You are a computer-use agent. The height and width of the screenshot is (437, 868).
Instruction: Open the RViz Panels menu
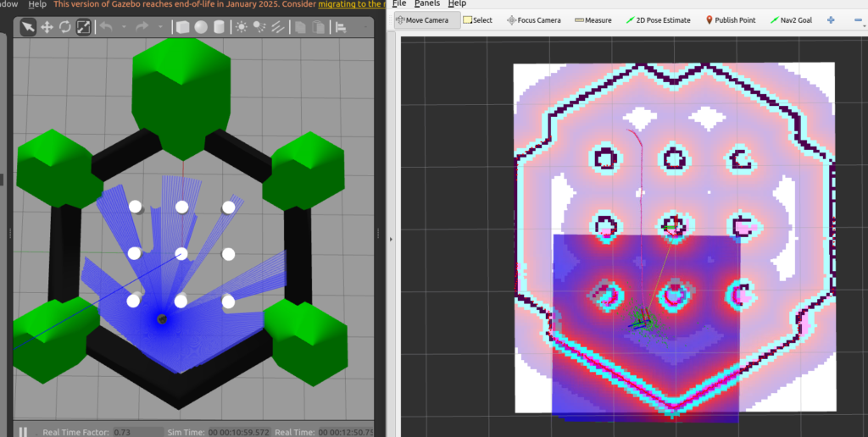427,3
